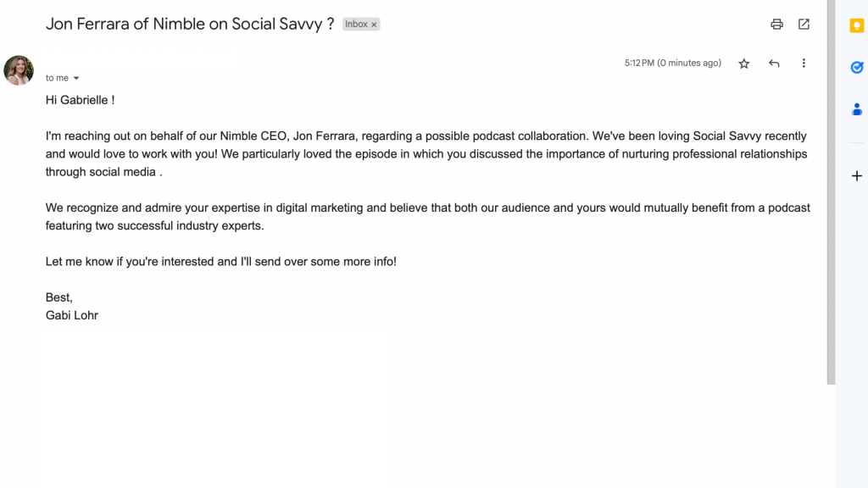This screenshot has width=868, height=488.
Task: Click the sender's profile picture
Action: click(19, 70)
